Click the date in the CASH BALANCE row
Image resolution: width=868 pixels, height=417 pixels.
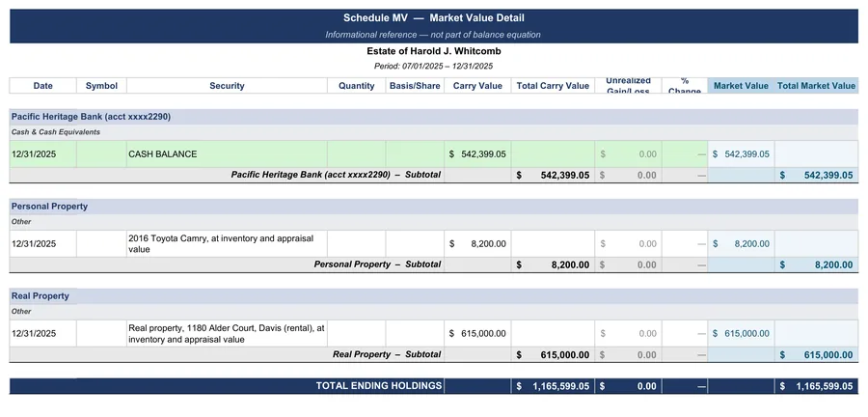click(34, 153)
